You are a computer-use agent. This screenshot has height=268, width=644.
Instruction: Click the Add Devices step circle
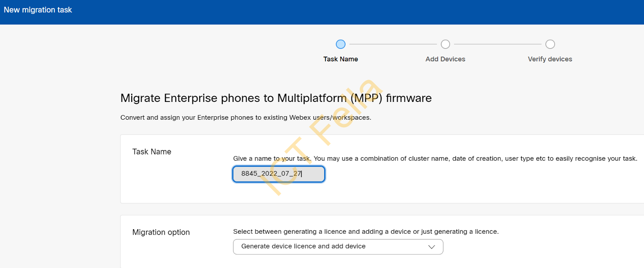click(x=445, y=44)
